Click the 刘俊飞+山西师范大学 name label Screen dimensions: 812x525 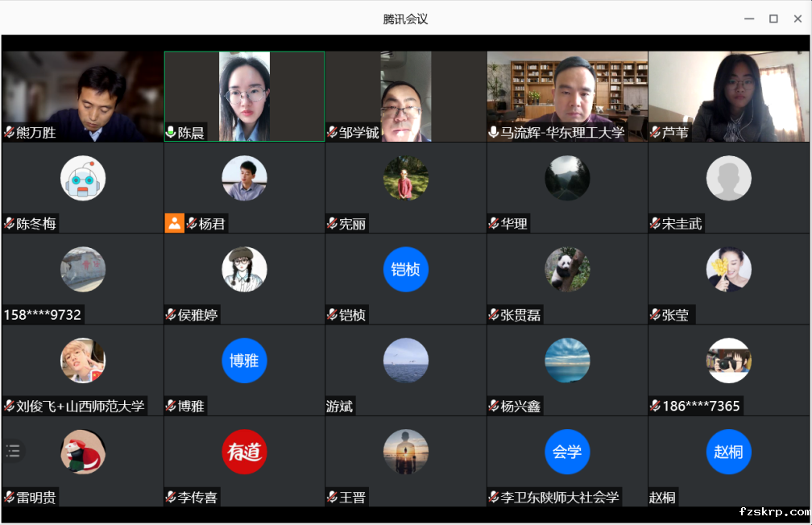click(x=80, y=406)
